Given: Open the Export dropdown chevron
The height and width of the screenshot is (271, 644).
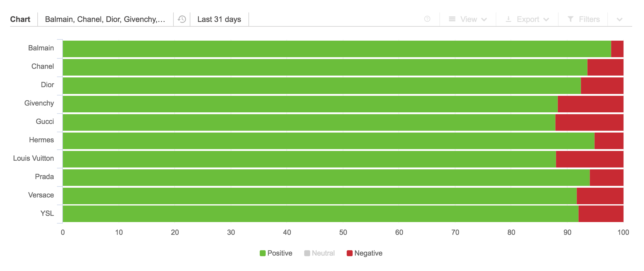Looking at the screenshot, I should tap(546, 20).
